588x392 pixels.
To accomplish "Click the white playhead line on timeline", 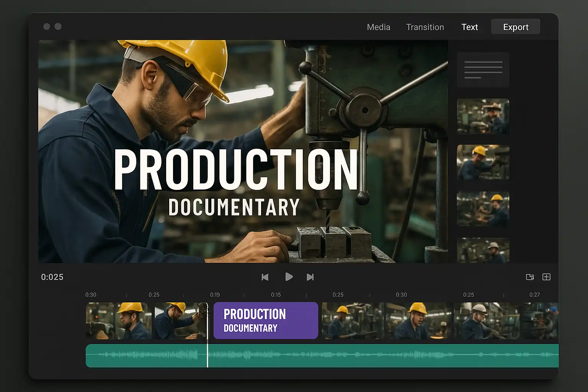I will (207, 335).
